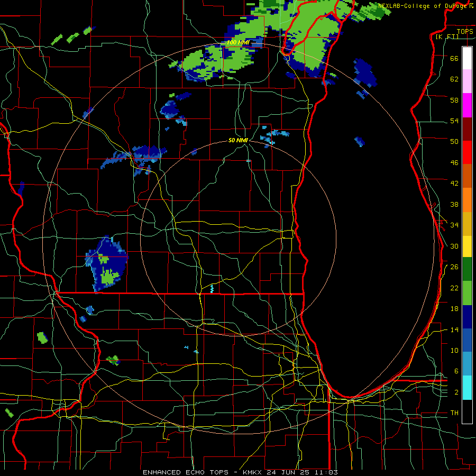The image size is (476, 476).
Task: Click the legend tick value 10
Action: click(454, 350)
